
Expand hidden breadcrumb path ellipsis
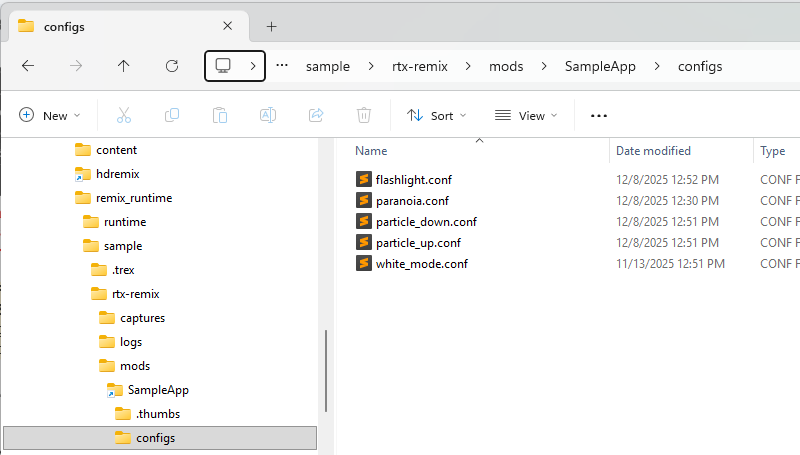[x=282, y=66]
